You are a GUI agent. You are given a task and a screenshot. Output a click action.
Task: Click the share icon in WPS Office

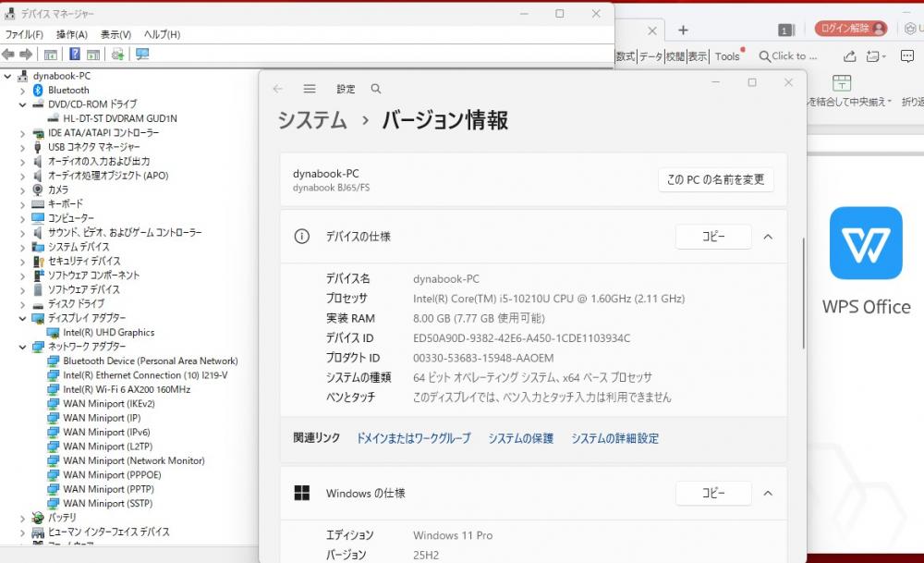click(850, 56)
